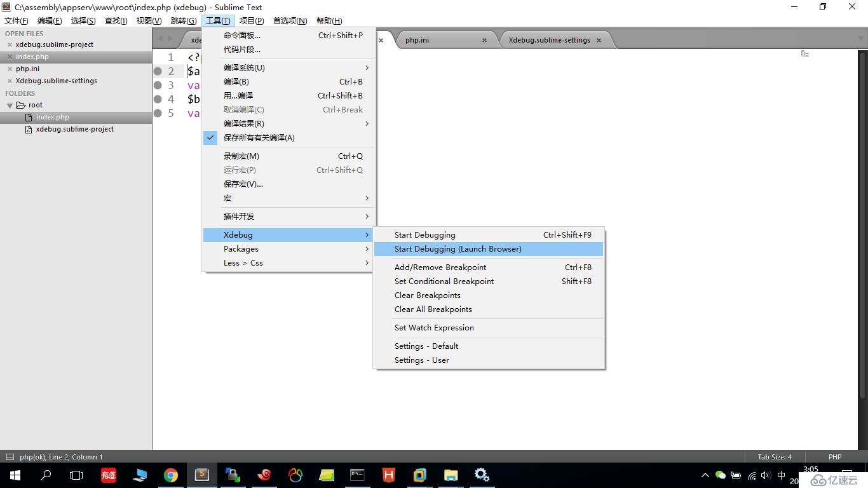Click the minimap preview in editor
868x488 pixels.
[x=804, y=53]
